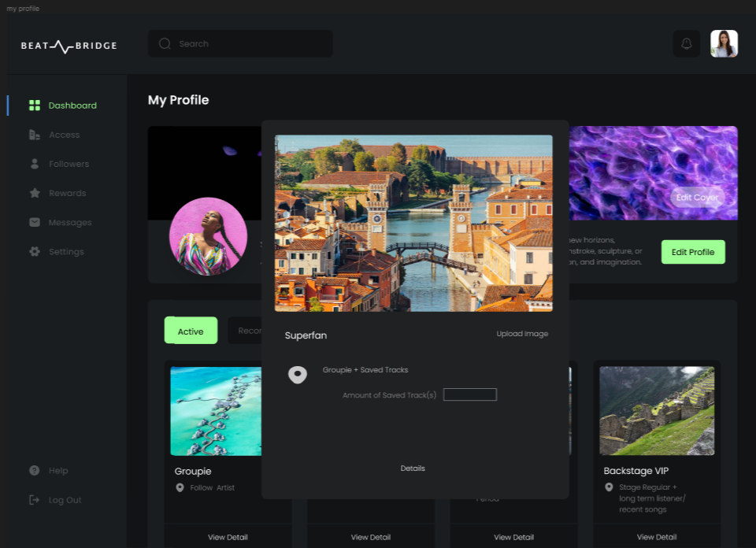Open the user avatar in header
The image size is (756, 548).
[x=724, y=44]
